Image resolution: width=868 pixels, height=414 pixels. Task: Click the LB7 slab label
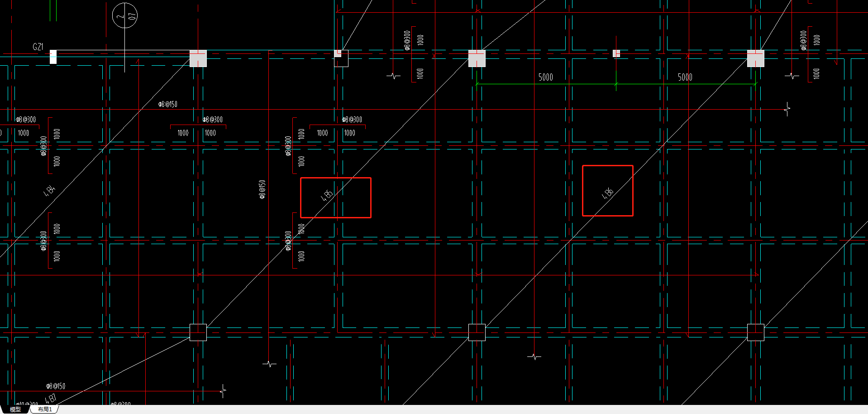pos(51,399)
